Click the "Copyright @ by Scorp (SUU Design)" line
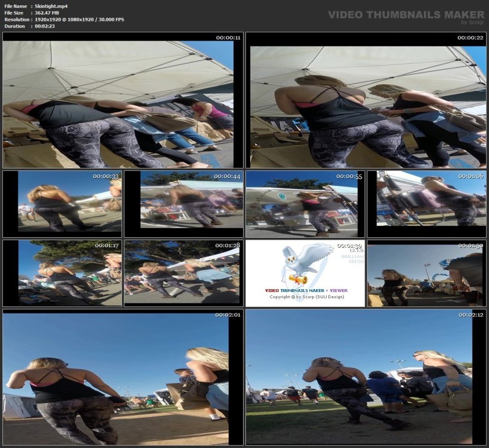This screenshot has width=489, height=448. (307, 297)
